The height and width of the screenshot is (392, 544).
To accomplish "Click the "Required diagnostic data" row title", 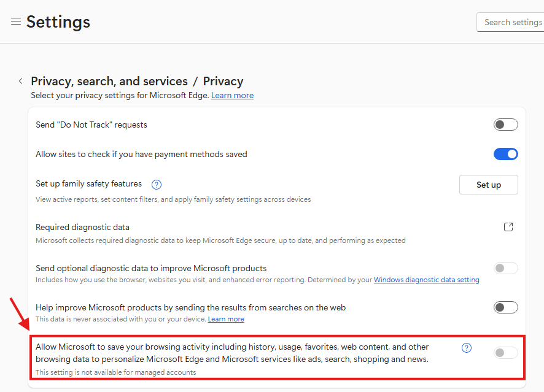I will point(82,227).
